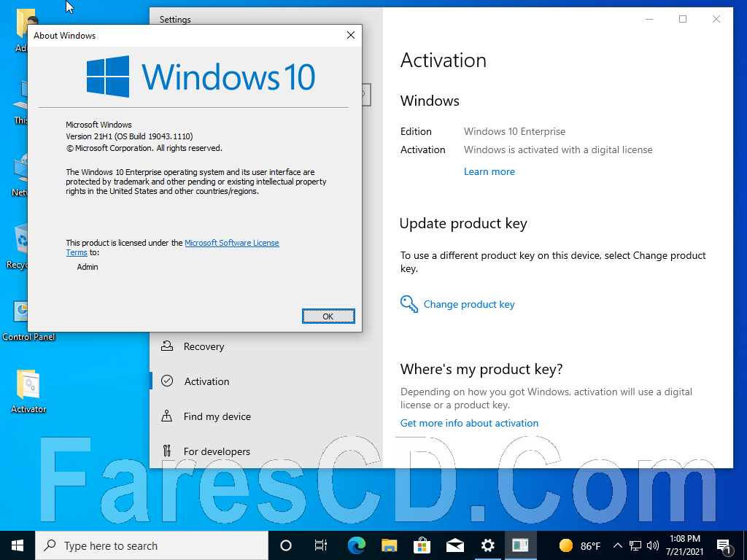Open File Explorer from the taskbar
This screenshot has height=560, width=747.
pos(390,545)
